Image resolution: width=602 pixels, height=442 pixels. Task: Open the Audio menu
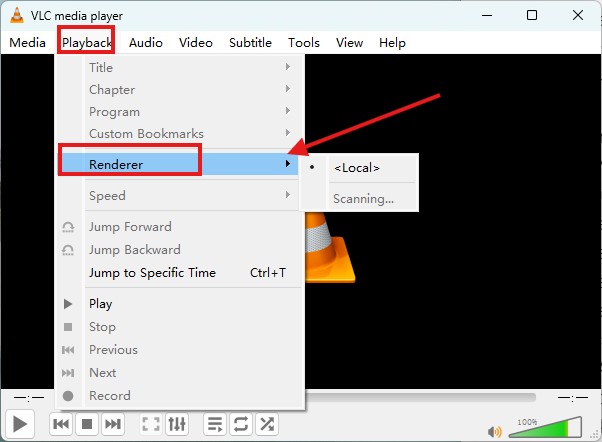click(x=146, y=43)
